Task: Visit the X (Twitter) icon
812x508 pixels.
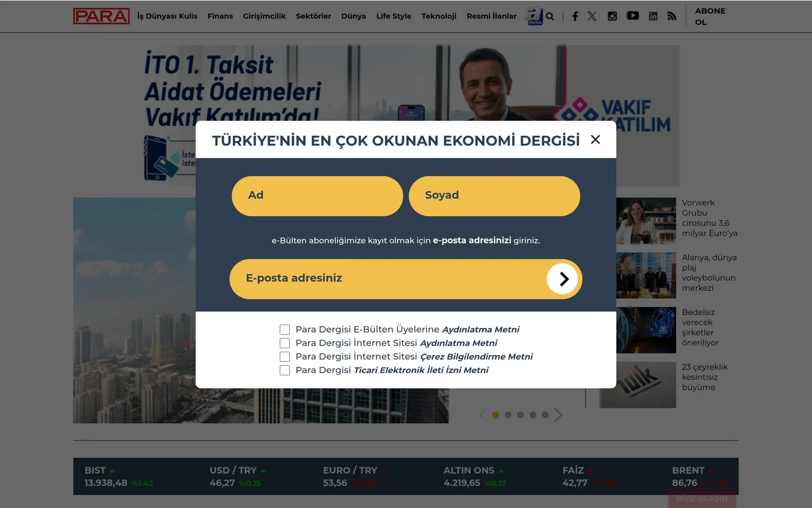Action: pos(592,16)
